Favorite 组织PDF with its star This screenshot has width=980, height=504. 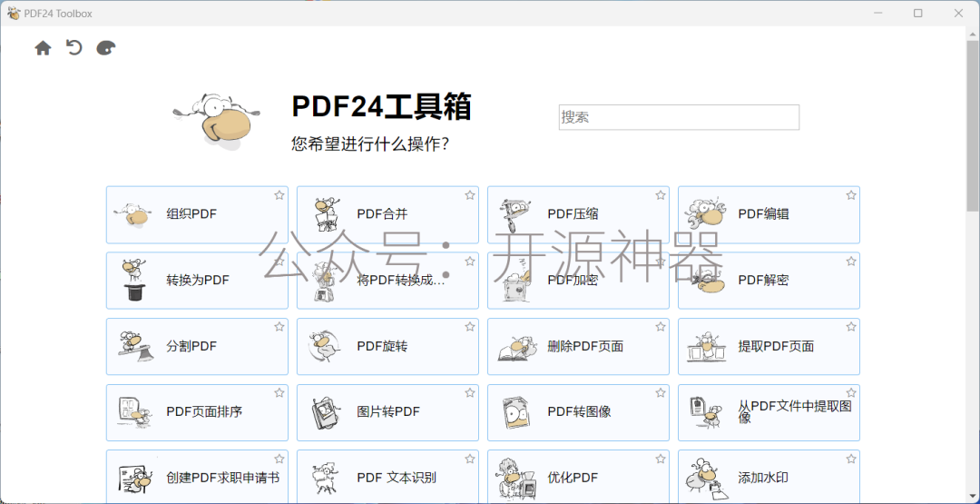(x=279, y=195)
